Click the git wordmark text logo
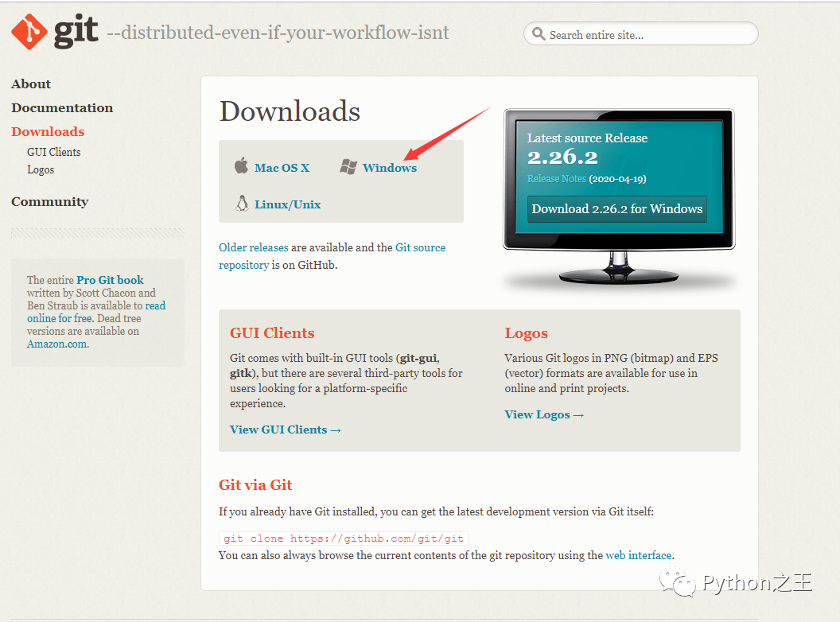 point(76,30)
